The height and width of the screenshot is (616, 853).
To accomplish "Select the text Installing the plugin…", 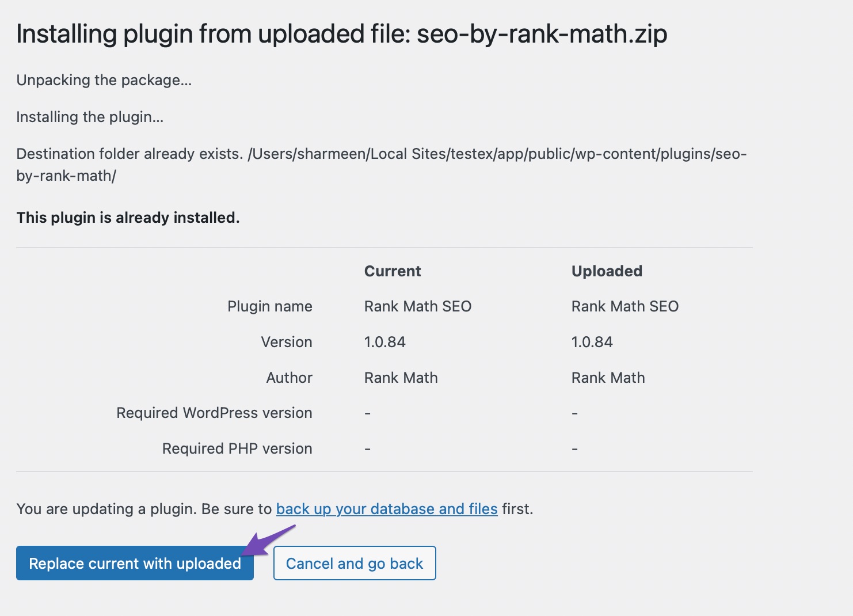I will (x=90, y=117).
